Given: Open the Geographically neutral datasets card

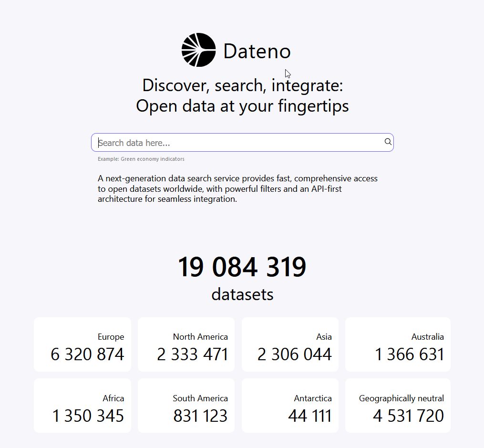Looking at the screenshot, I should (398, 406).
